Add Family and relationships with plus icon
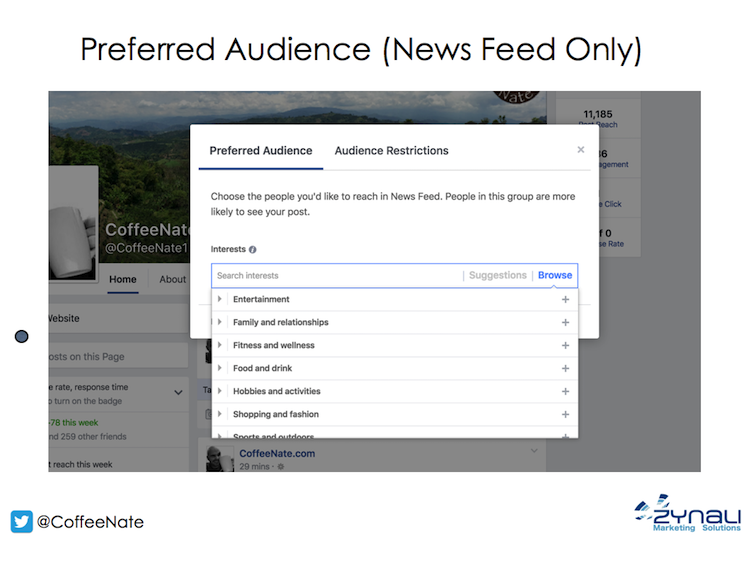 565,322
